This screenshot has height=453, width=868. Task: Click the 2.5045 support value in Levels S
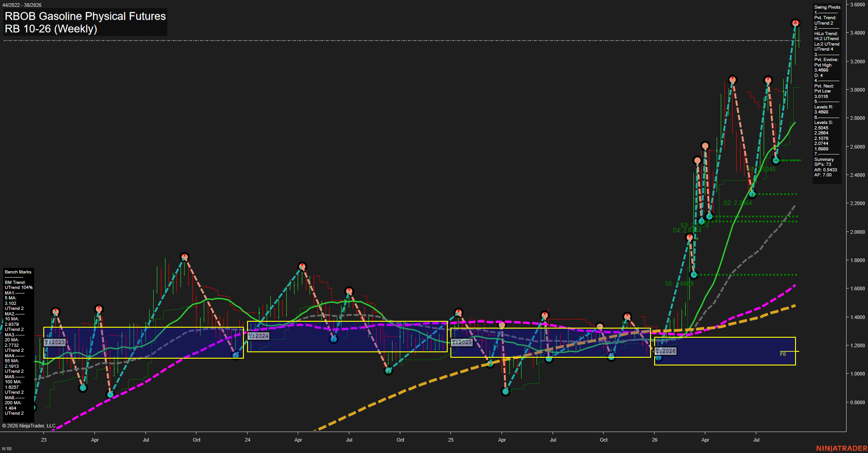(x=821, y=128)
